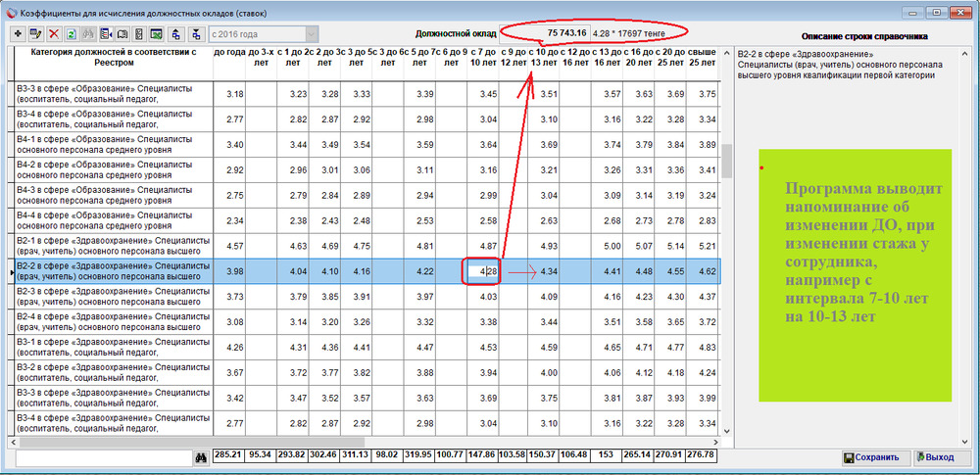Click the add record plus icon
This screenshot has width=980, height=475.
coord(17,33)
